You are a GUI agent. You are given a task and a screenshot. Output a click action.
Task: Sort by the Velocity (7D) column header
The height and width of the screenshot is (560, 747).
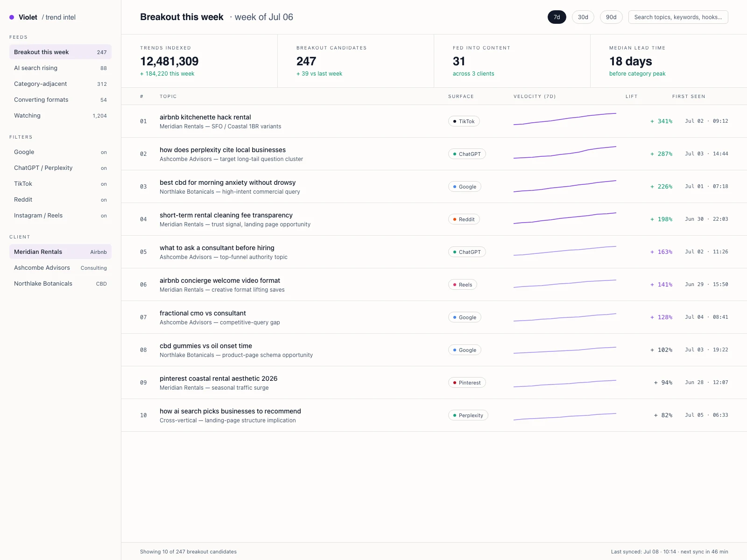pyautogui.click(x=535, y=96)
